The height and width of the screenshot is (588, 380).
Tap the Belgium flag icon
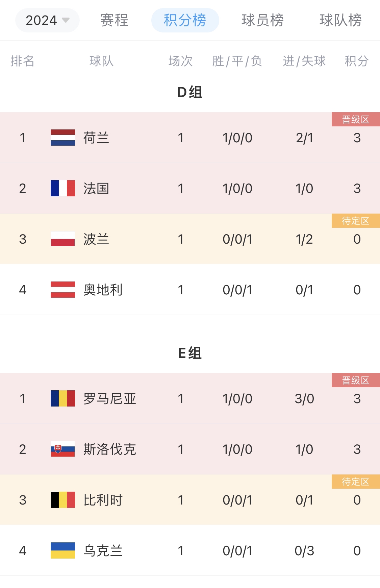click(63, 500)
